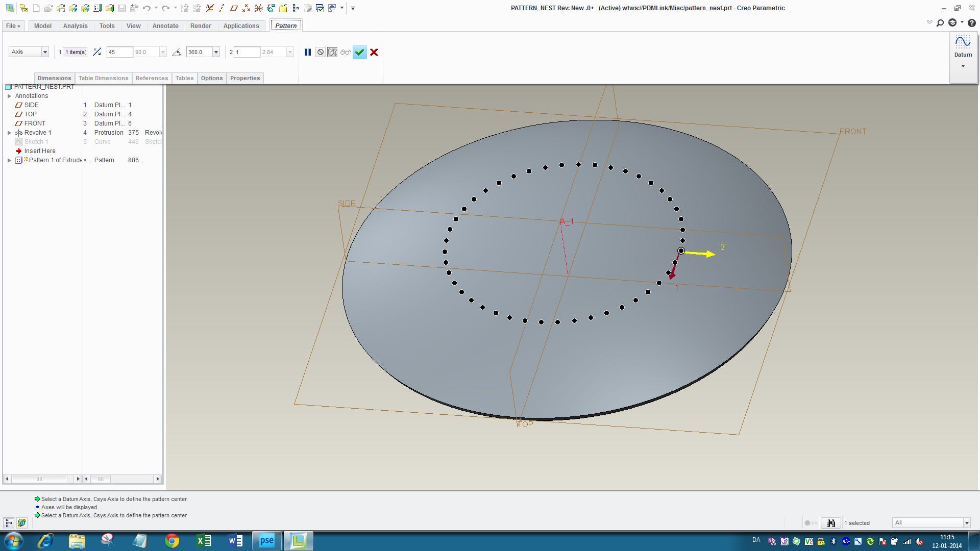The width and height of the screenshot is (980, 551).
Task: Open the 360.0 angular extent dropdown
Action: [216, 52]
